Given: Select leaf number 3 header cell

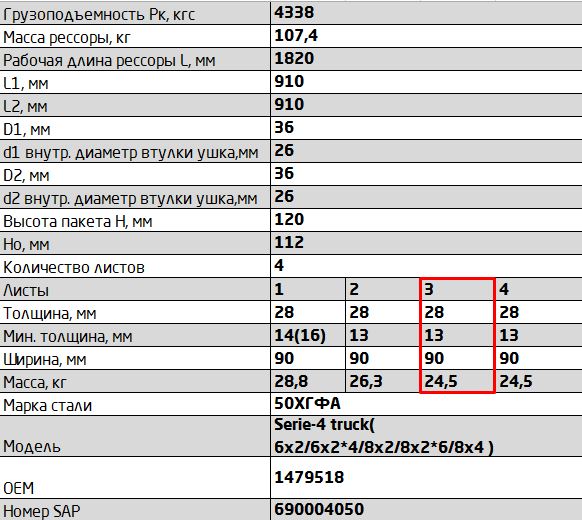Looking at the screenshot, I should coord(457,289).
